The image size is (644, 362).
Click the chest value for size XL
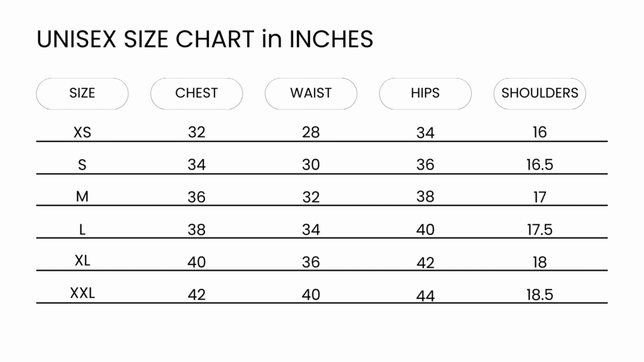pos(196,262)
